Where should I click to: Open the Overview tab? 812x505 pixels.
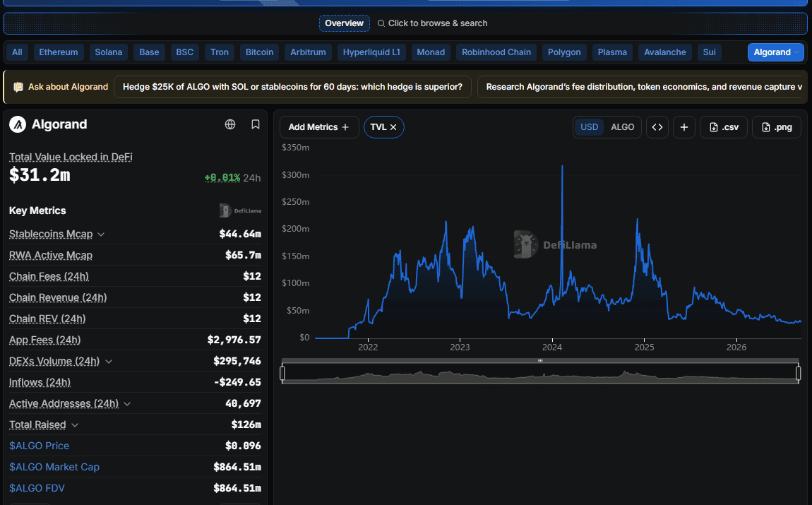point(345,23)
